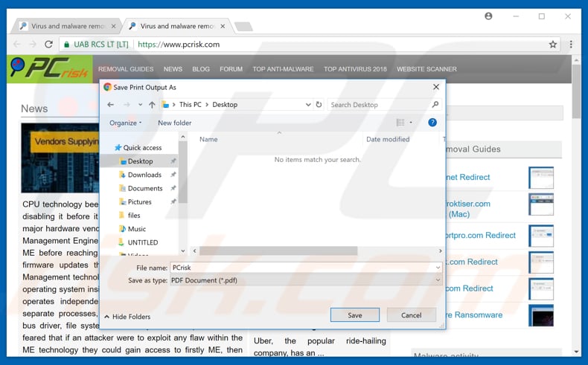This screenshot has width=588, height=365.
Task: Click the horizontal scrollbar in file list
Action: coord(278,251)
